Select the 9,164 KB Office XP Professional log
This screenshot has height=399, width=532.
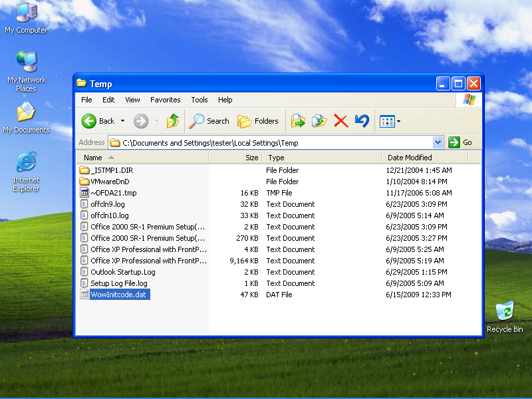tap(148, 261)
